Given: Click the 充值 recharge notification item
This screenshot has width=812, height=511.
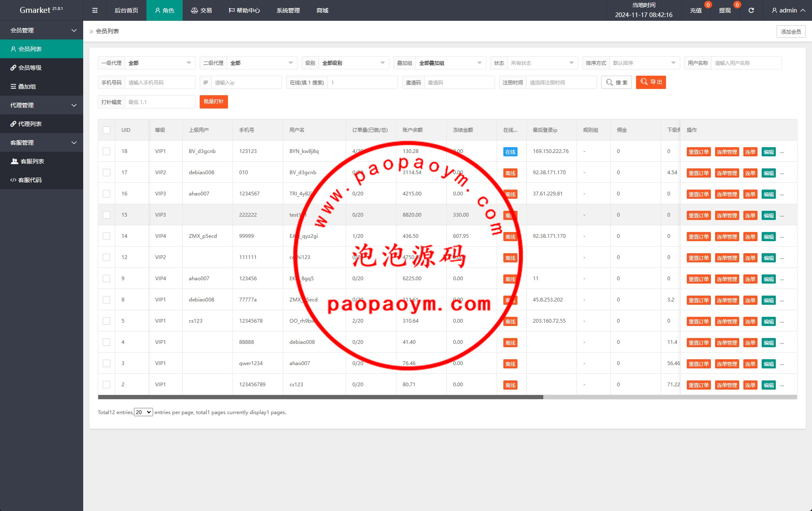Looking at the screenshot, I should click(696, 10).
